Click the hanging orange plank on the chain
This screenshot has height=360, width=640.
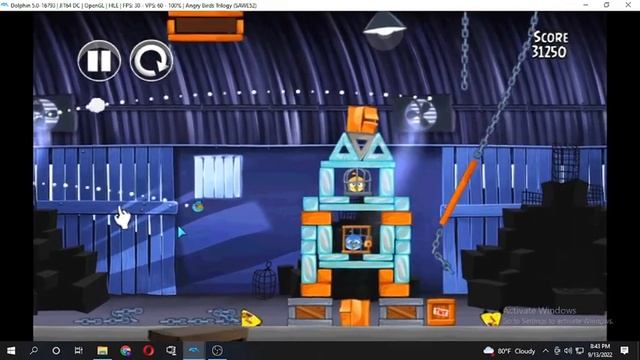[x=458, y=192]
